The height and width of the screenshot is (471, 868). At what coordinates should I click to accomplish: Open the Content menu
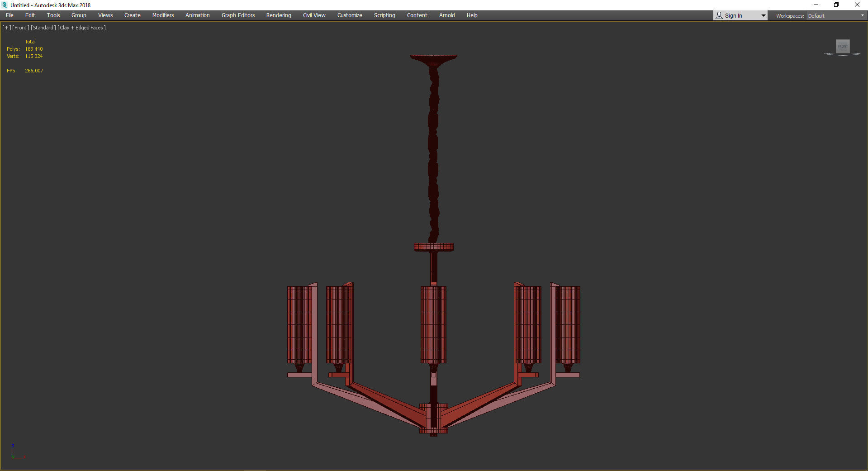417,15
